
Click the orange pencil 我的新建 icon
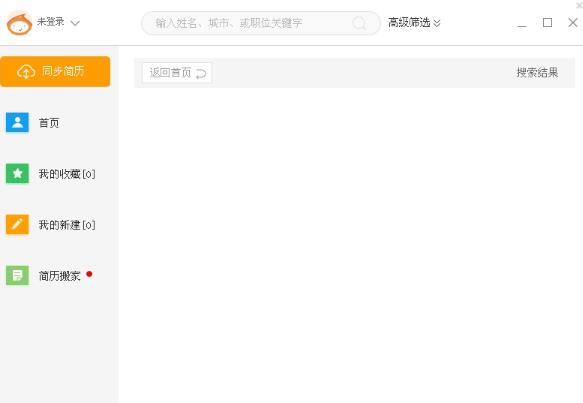17,225
